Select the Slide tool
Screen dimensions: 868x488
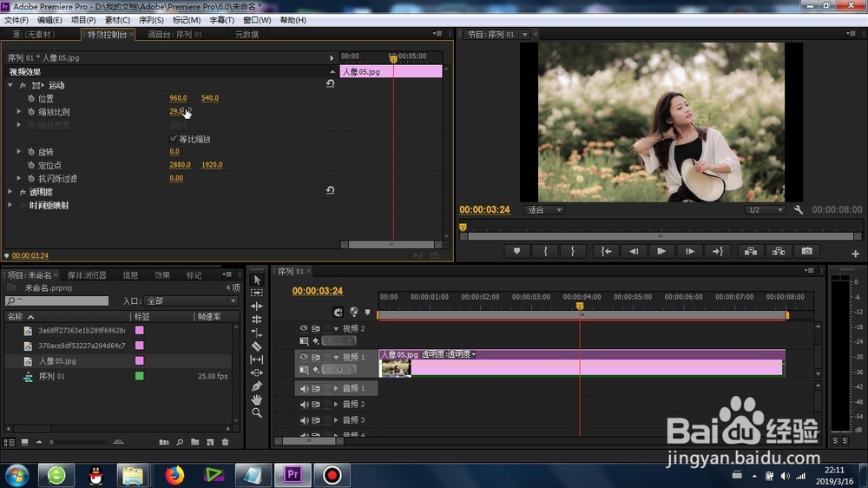click(x=257, y=373)
